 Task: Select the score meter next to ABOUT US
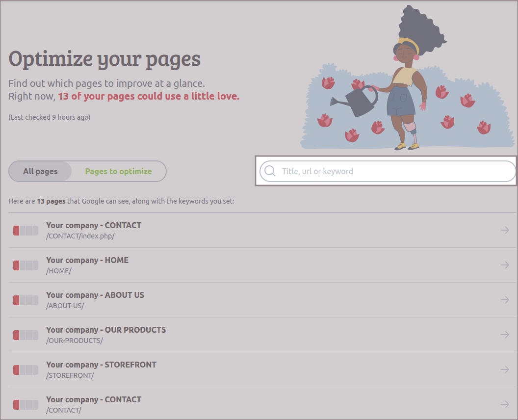pos(26,300)
